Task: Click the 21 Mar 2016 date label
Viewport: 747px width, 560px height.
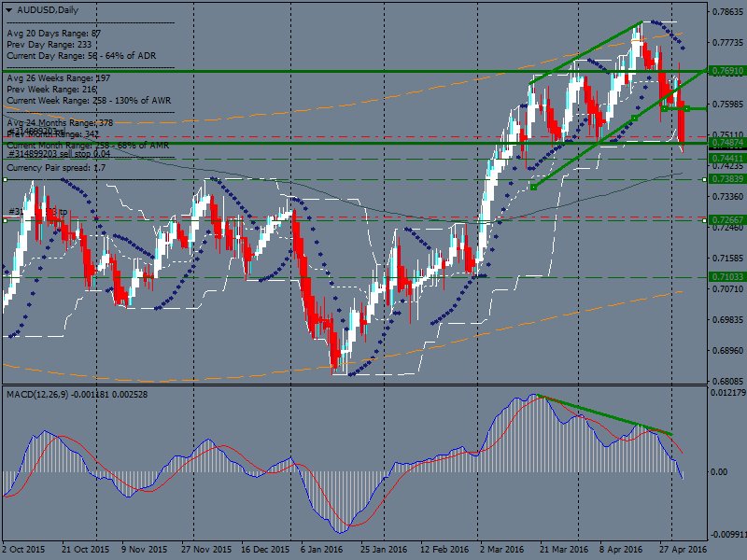Action: [x=564, y=549]
